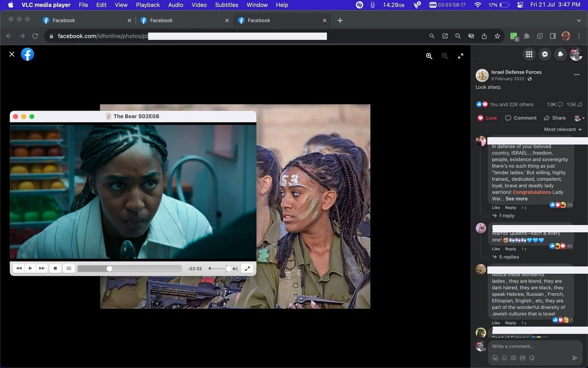Open Chrome three-dot menu
Screen dimensions: 588x368
[579, 36]
